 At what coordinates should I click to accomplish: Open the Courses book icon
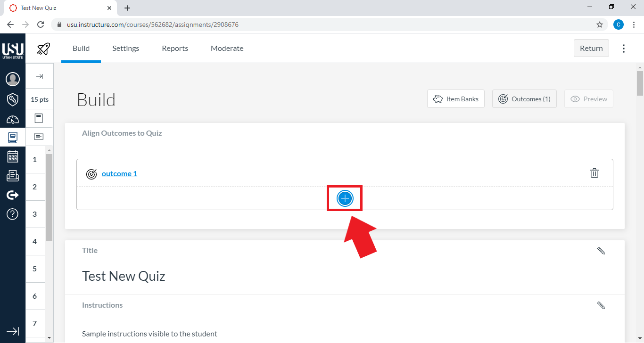click(13, 137)
